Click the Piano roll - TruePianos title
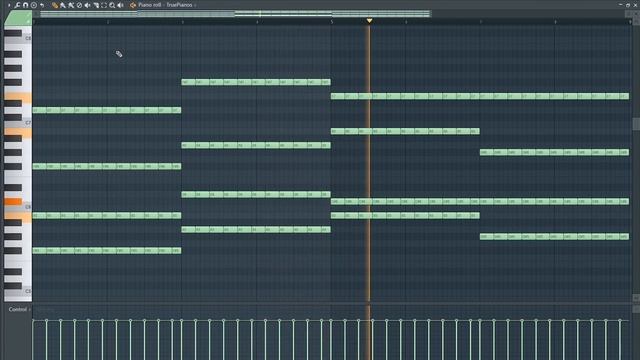 (x=165, y=5)
